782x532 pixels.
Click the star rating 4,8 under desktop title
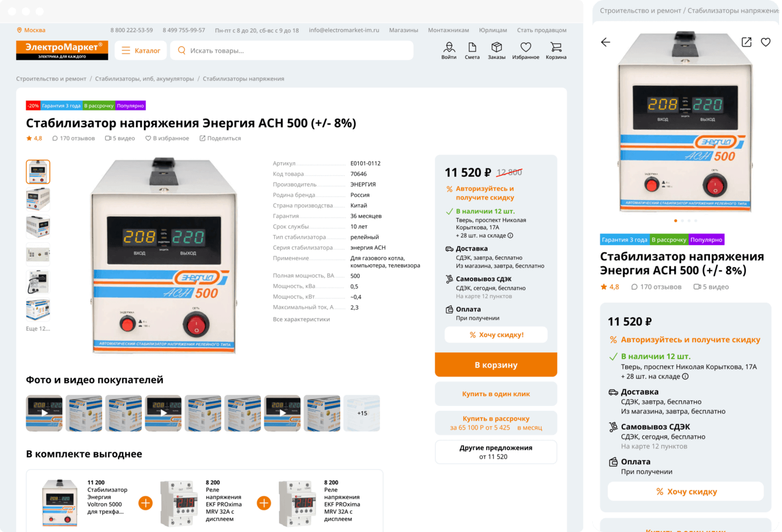[34, 138]
